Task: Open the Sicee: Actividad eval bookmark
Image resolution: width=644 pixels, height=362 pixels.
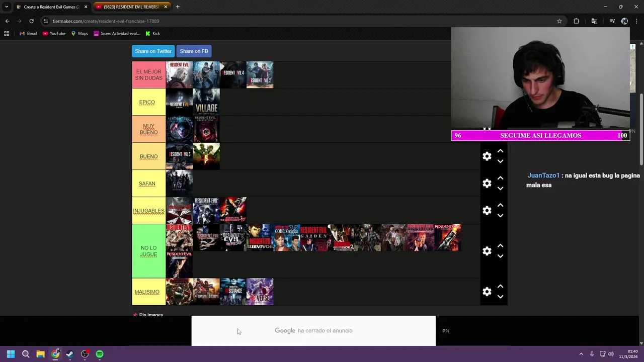Action: [116, 34]
